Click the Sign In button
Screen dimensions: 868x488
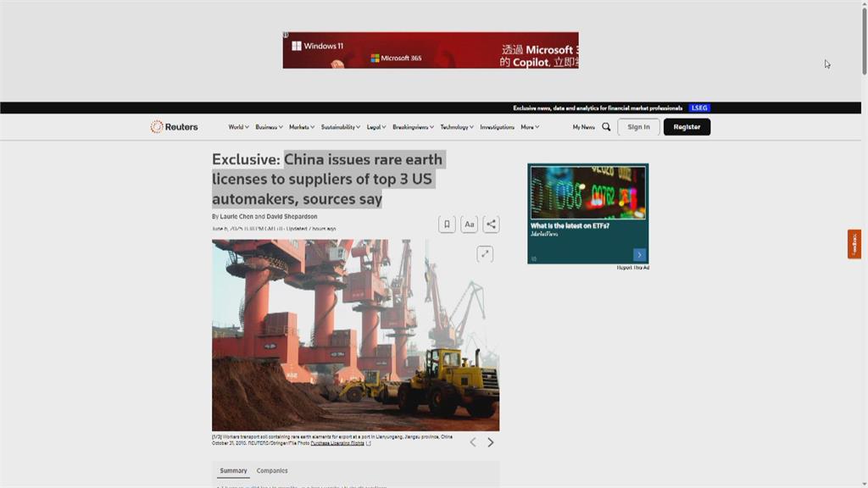click(638, 127)
